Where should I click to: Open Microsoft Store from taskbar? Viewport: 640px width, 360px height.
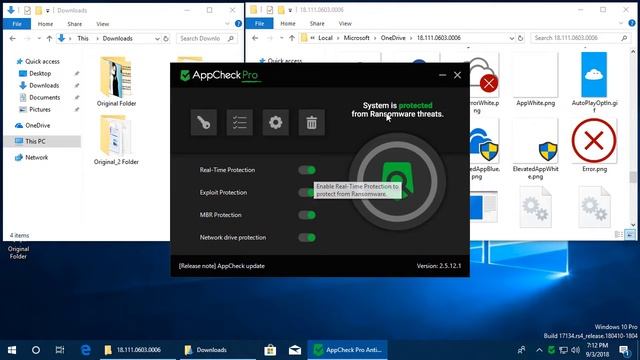[x=270, y=350]
